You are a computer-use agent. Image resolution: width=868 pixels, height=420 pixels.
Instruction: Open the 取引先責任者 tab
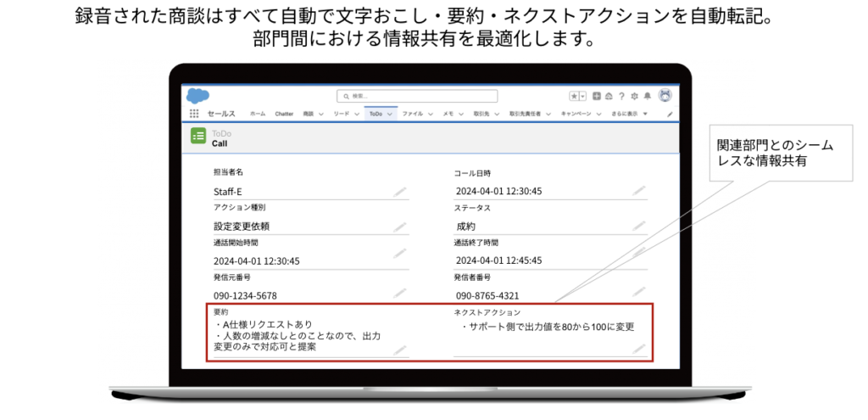[x=525, y=114]
